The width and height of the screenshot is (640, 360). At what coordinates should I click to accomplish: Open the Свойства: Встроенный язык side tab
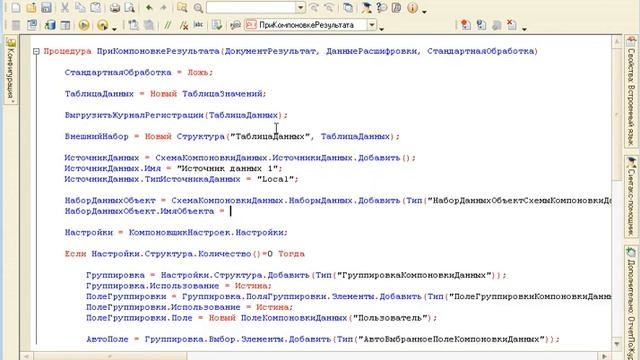click(631, 92)
